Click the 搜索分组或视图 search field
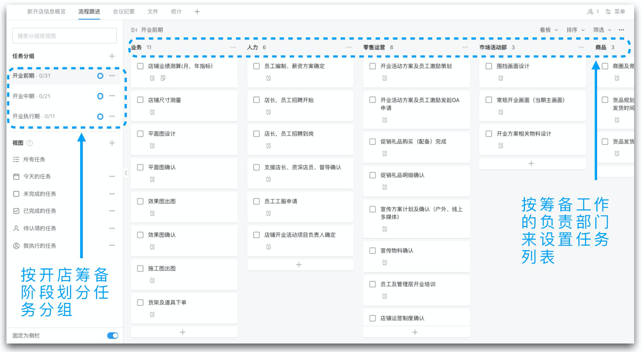 pos(65,36)
